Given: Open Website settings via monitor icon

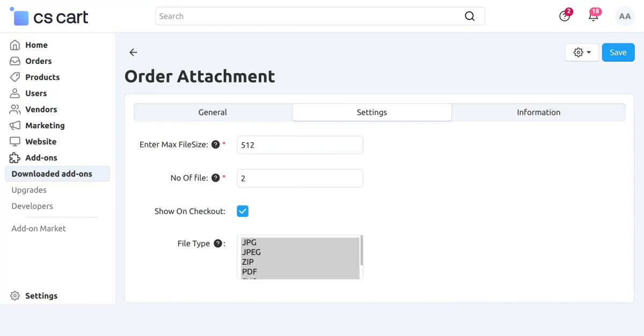Looking at the screenshot, I should 14,142.
